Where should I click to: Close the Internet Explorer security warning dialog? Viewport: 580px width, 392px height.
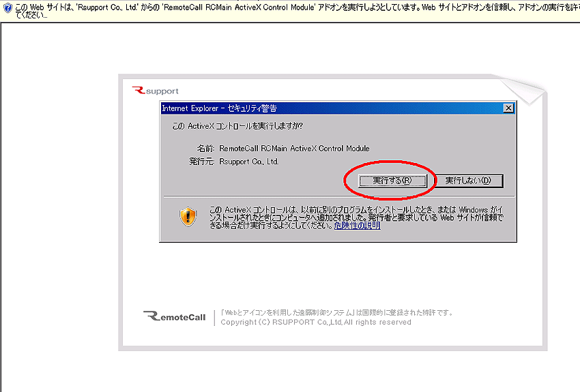coord(508,108)
